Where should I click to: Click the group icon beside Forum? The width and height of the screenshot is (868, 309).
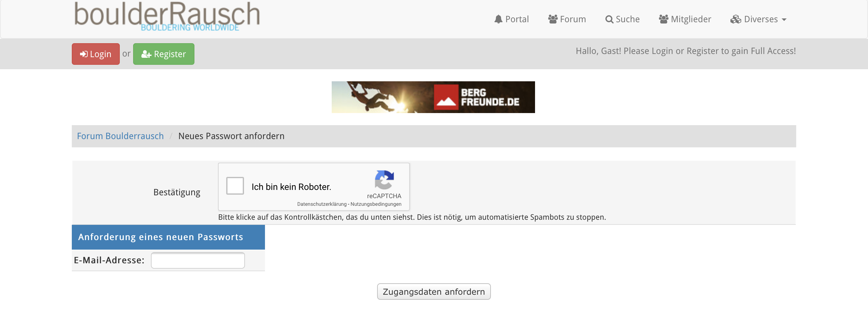[553, 19]
